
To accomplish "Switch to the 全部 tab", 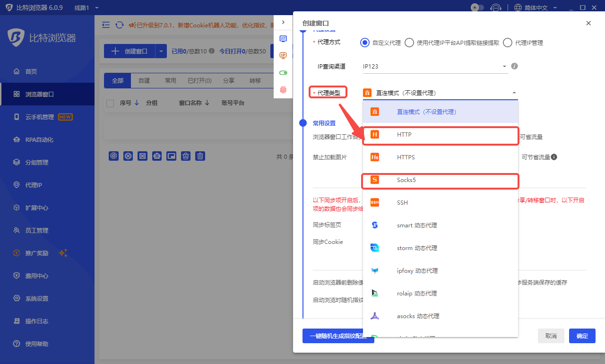I will (118, 81).
